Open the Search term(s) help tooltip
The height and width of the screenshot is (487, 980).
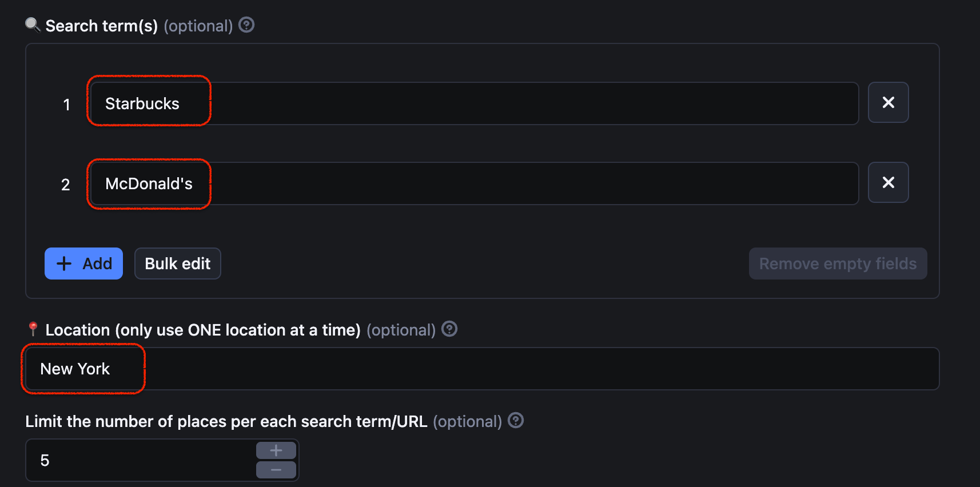[246, 25]
